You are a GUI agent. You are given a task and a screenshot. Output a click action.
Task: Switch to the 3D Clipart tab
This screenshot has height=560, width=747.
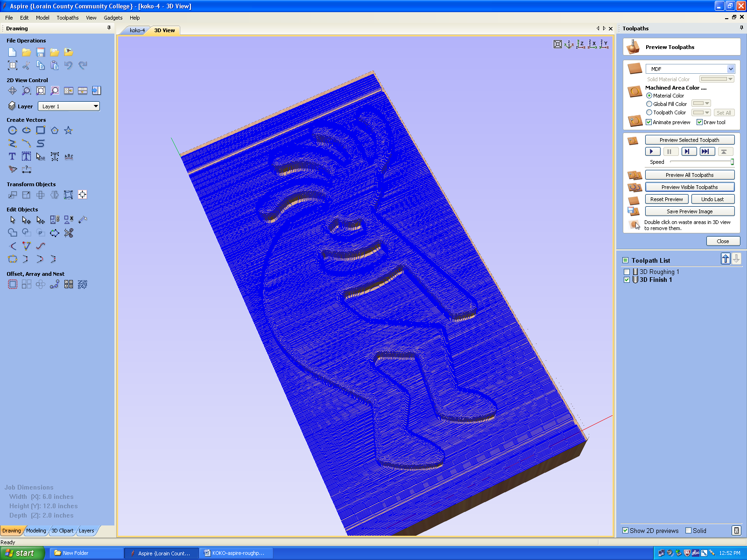coord(62,531)
